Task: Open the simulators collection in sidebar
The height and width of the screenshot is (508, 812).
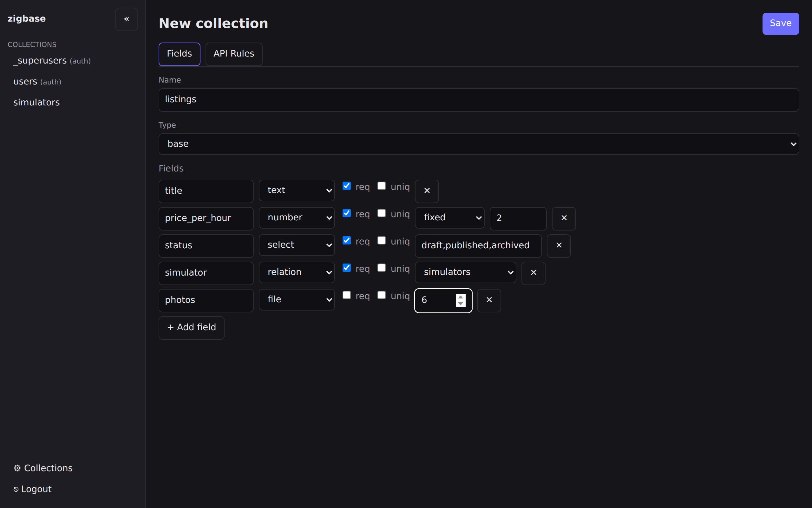Action: coord(36,103)
